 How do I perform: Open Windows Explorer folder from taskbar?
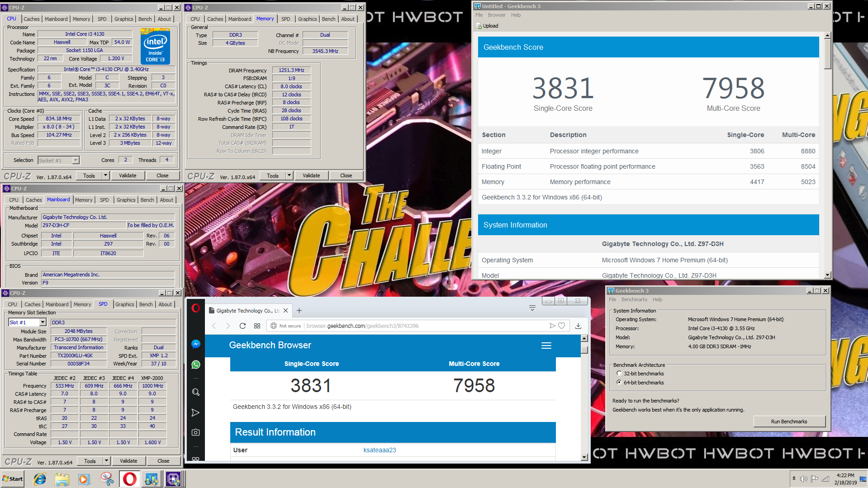click(62, 479)
